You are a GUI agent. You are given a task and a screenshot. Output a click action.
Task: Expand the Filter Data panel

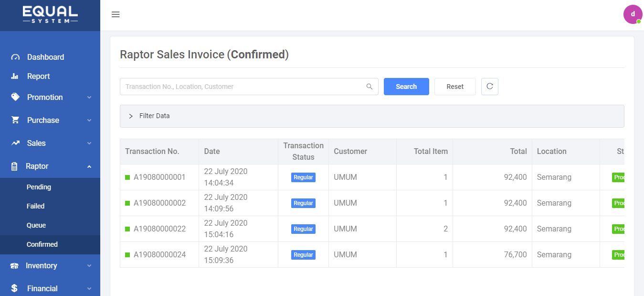pyautogui.click(x=131, y=116)
